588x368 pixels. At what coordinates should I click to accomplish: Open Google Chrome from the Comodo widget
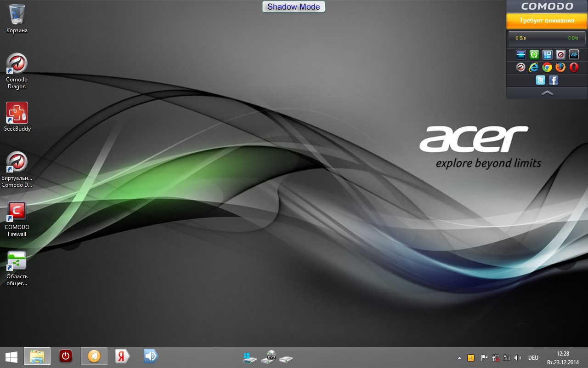547,68
